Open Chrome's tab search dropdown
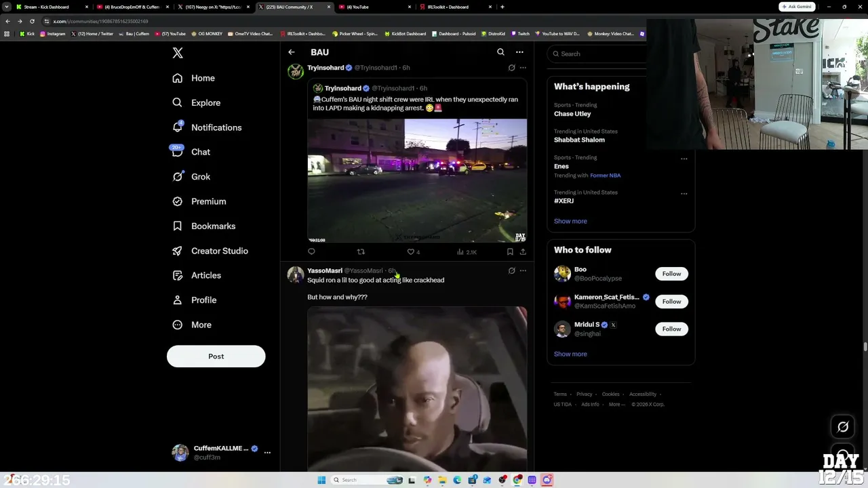The image size is (868, 488). 7,7
